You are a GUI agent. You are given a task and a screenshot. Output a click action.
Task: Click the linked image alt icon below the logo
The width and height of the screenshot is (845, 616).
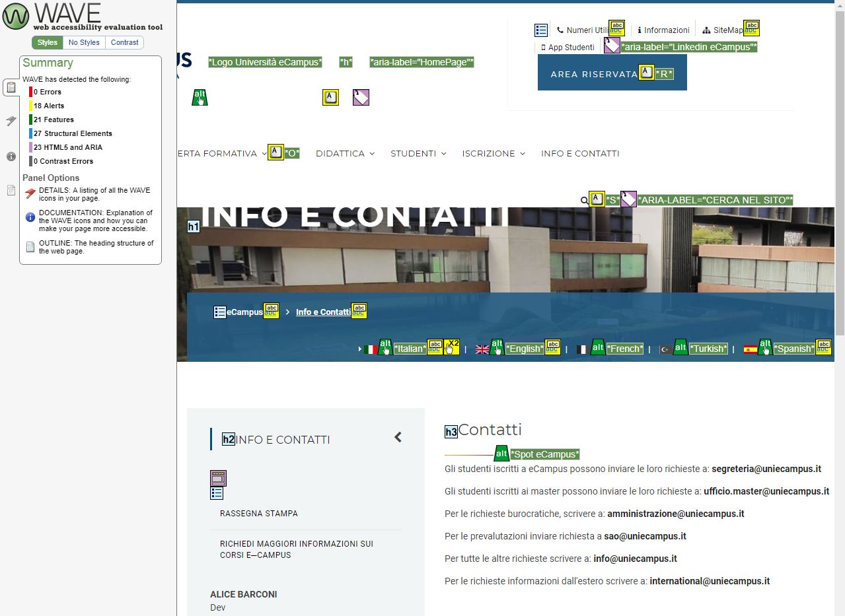(x=200, y=97)
